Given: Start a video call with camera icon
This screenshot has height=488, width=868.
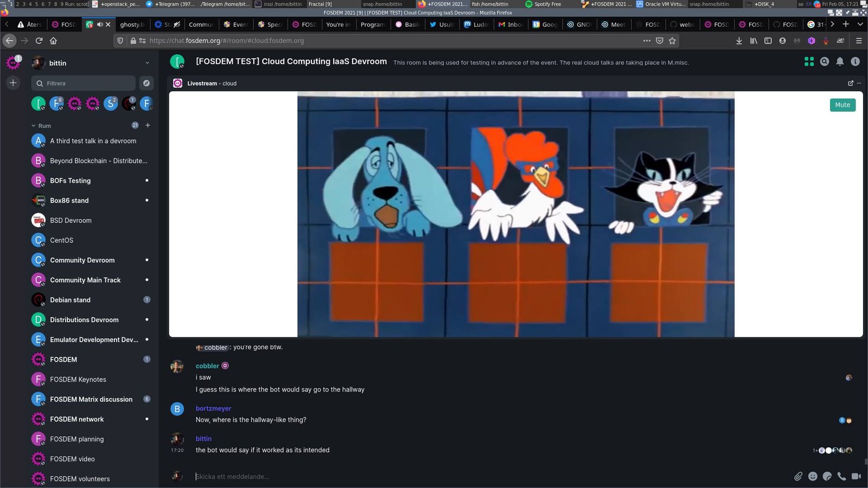Looking at the screenshot, I should [x=856, y=476].
